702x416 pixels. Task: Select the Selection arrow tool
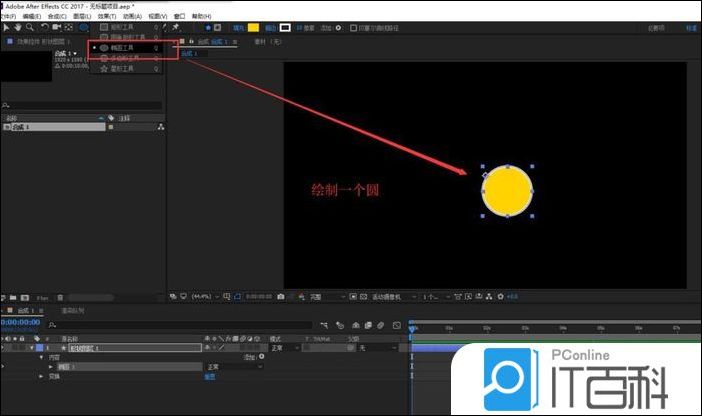[x=5, y=27]
